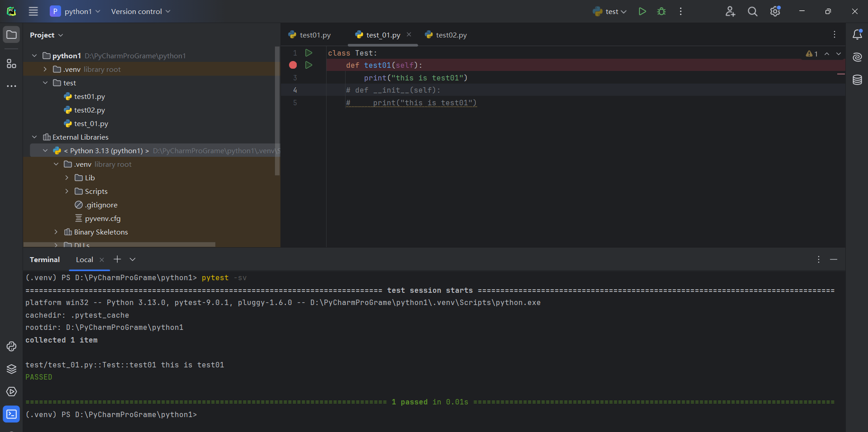Collapse the test folder
The width and height of the screenshot is (868, 432).
[x=45, y=83]
